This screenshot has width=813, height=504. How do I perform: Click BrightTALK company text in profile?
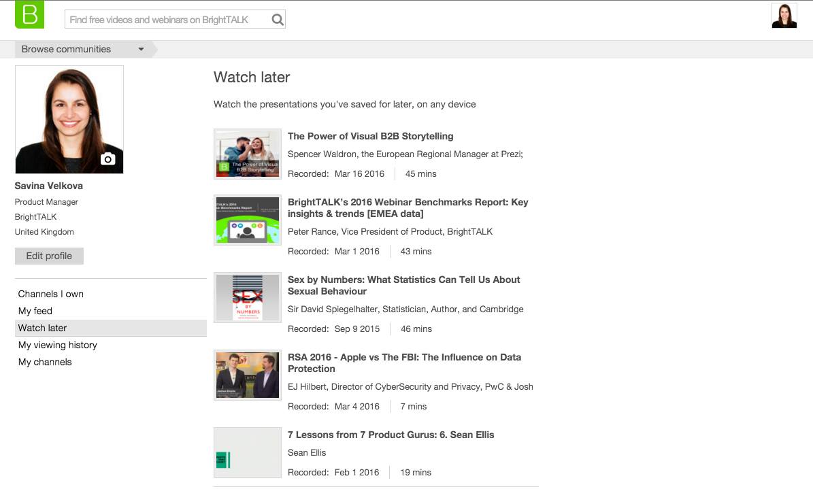point(36,217)
